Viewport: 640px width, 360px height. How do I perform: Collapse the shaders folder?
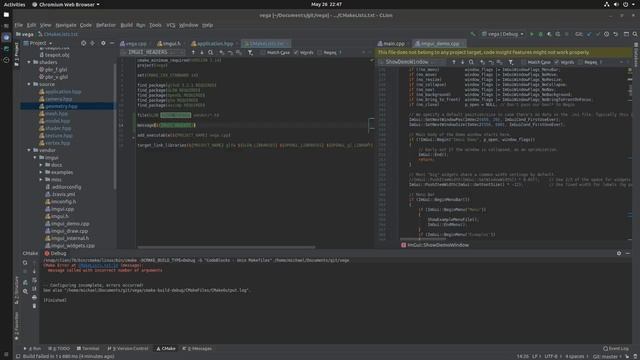pos(29,62)
